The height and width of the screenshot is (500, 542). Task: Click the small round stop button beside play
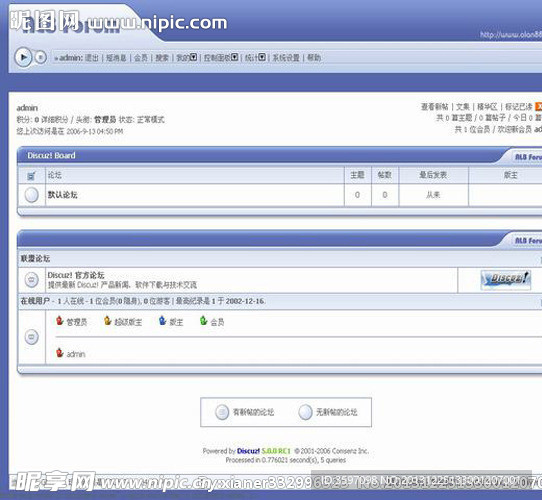coord(40,57)
